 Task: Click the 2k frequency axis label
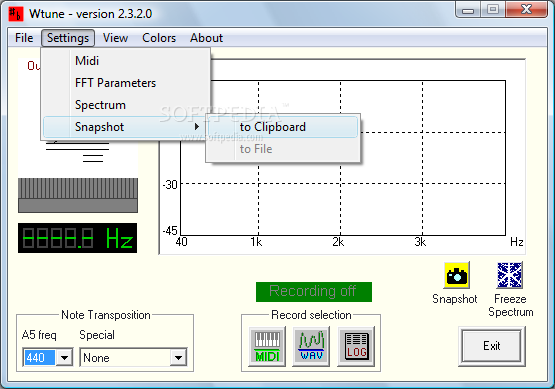(338, 242)
